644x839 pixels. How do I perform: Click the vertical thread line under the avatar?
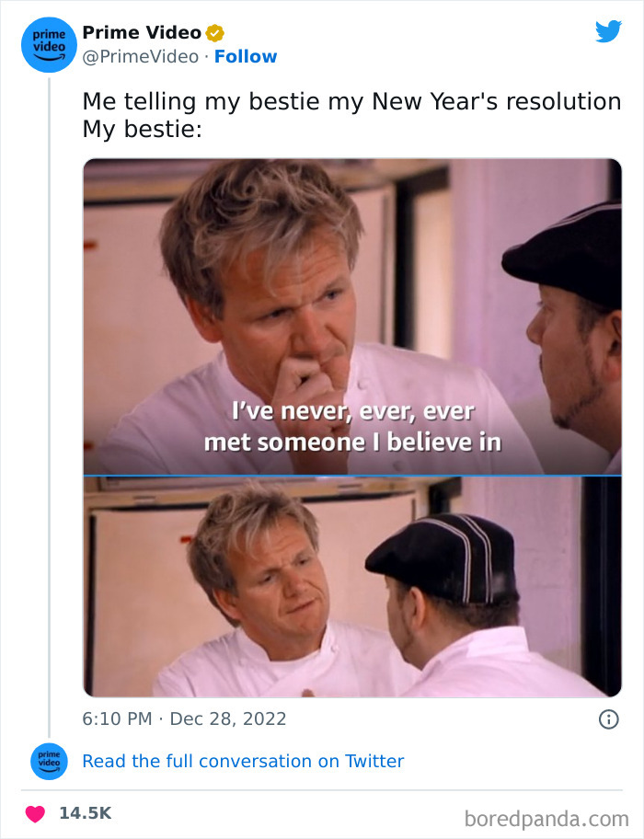49,408
